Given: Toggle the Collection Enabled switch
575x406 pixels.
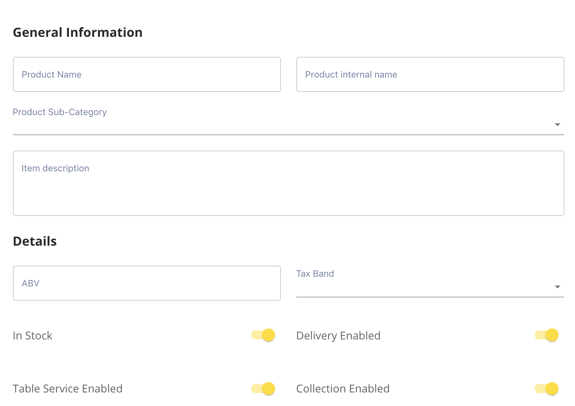Looking at the screenshot, I should 547,389.
